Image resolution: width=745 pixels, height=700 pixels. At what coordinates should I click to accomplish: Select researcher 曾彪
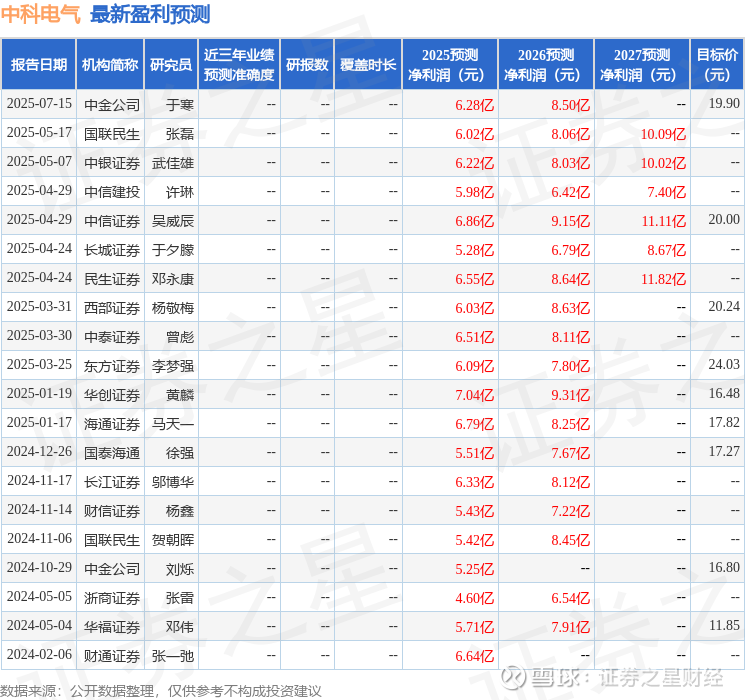pos(180,337)
